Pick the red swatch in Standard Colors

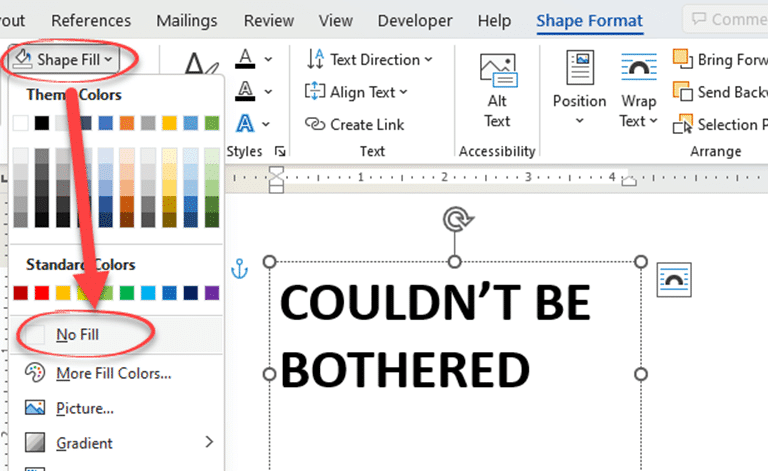click(42, 293)
